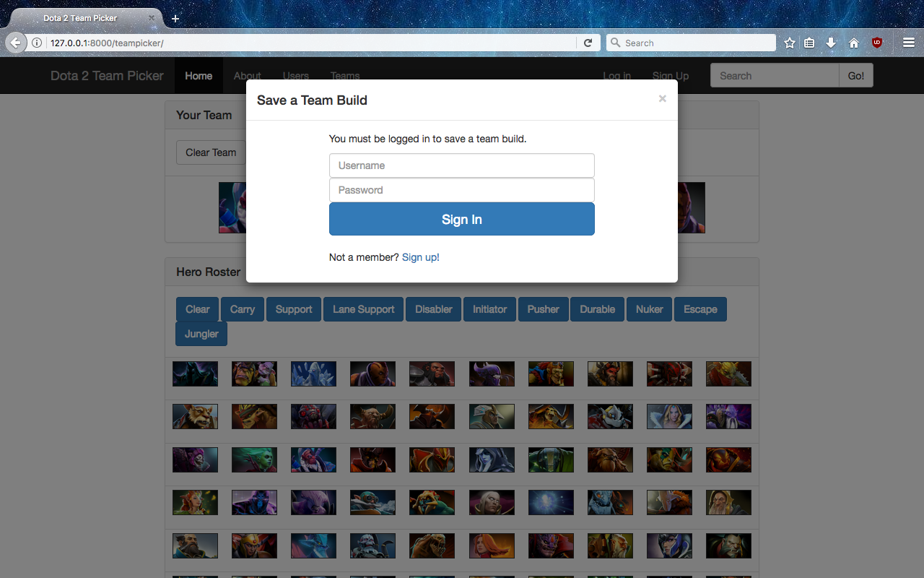The width and height of the screenshot is (924, 578).
Task: Close the Save a Team Build dialog
Action: (x=662, y=99)
